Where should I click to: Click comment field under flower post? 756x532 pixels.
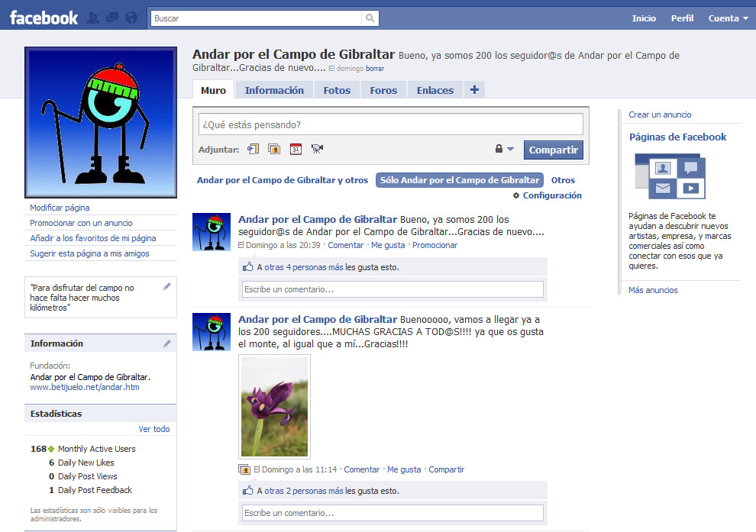[x=393, y=513]
